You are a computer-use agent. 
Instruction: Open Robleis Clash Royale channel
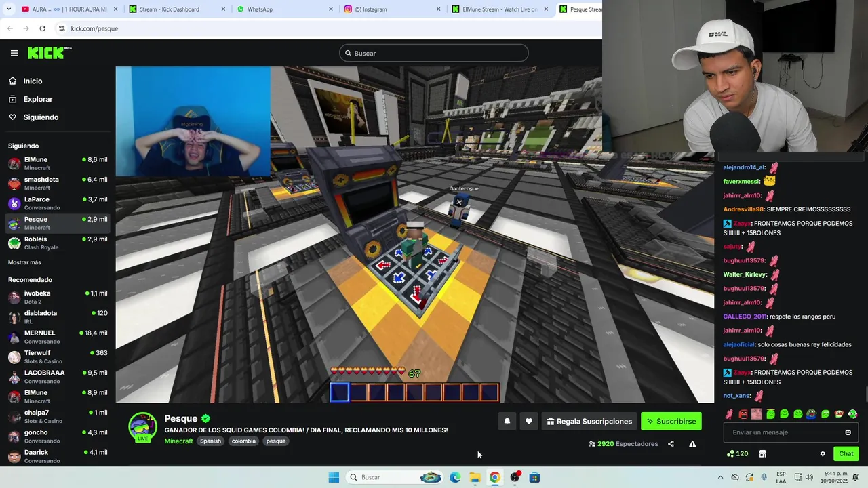58,243
